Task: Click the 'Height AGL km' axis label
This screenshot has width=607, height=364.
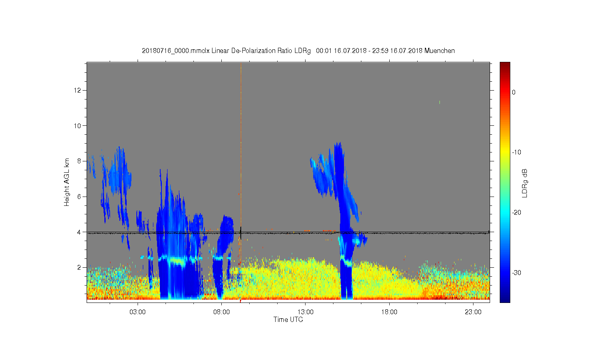Action: coord(67,182)
